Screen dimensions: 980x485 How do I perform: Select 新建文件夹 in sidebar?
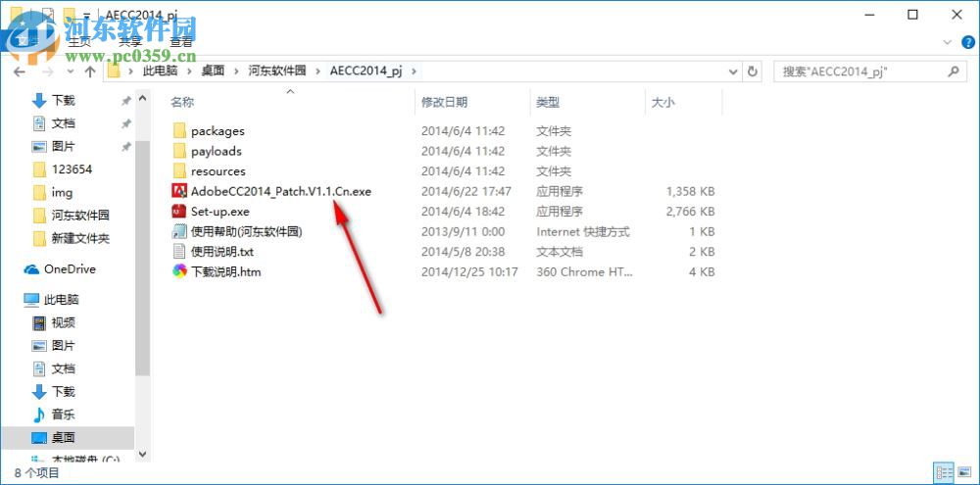tap(80, 238)
